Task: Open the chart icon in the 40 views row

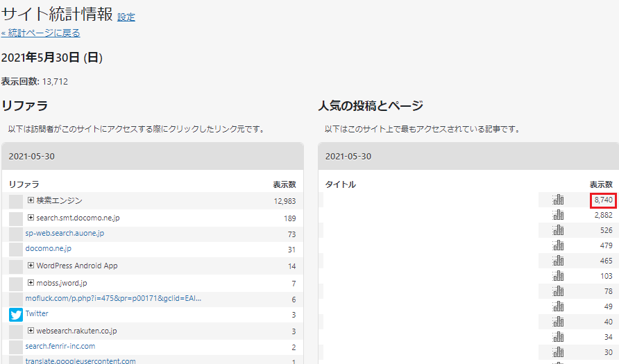Action: pyautogui.click(x=558, y=322)
